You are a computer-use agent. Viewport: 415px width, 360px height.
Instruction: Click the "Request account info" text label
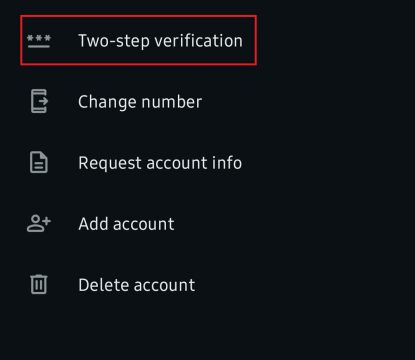point(160,163)
